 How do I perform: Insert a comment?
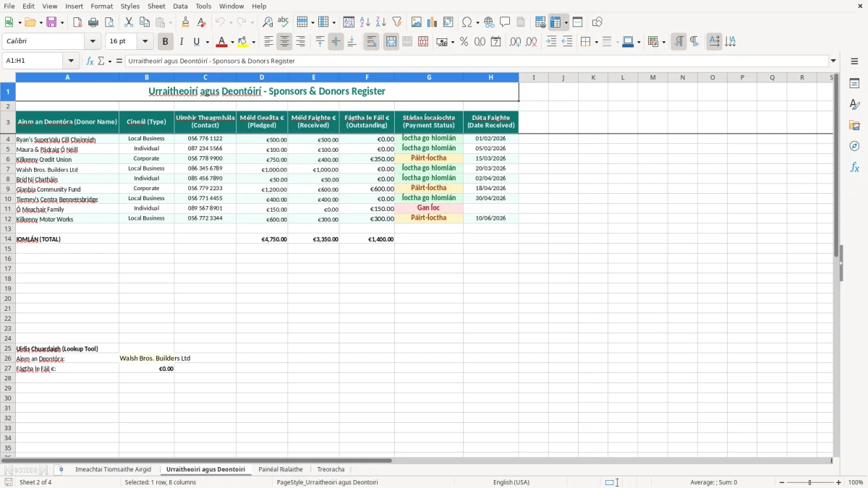[505, 22]
